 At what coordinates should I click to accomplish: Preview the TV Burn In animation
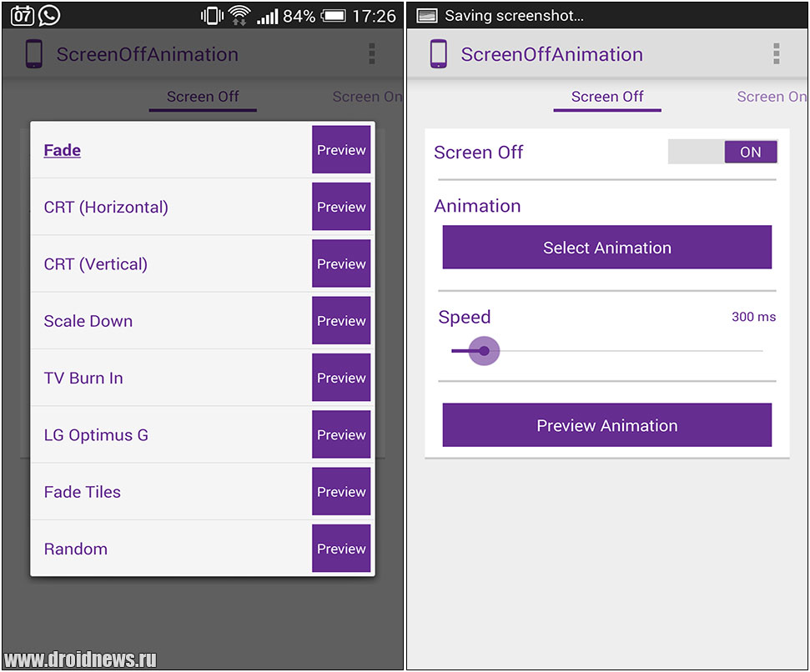click(x=341, y=378)
